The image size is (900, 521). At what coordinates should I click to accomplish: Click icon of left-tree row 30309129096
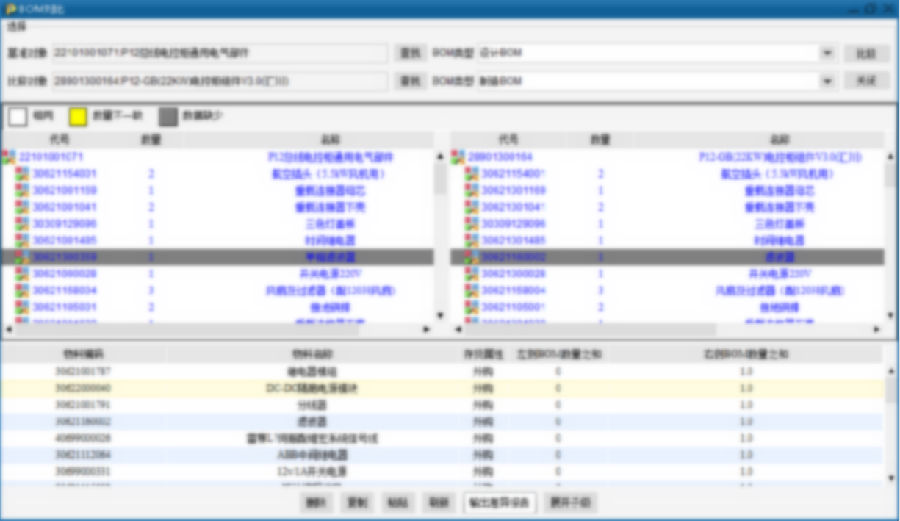point(22,223)
